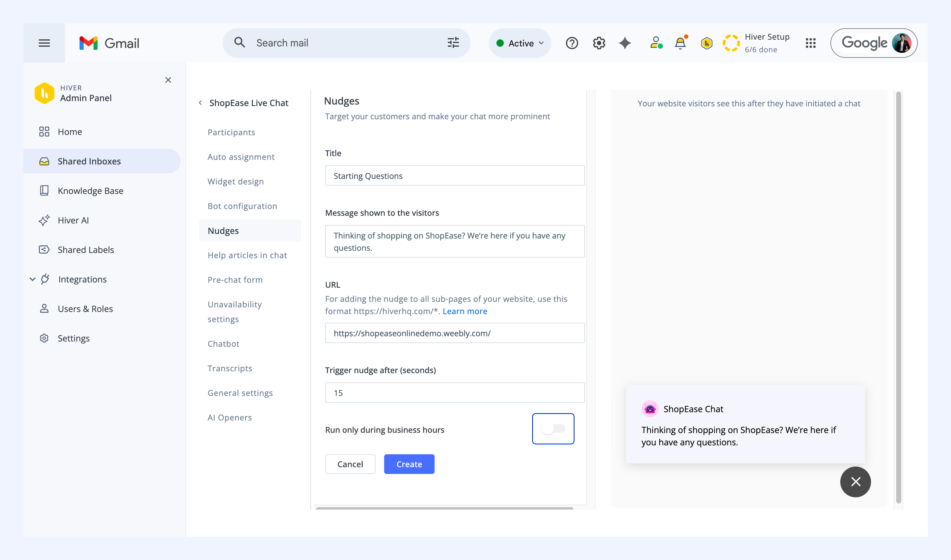Click the Cancel button

click(350, 464)
